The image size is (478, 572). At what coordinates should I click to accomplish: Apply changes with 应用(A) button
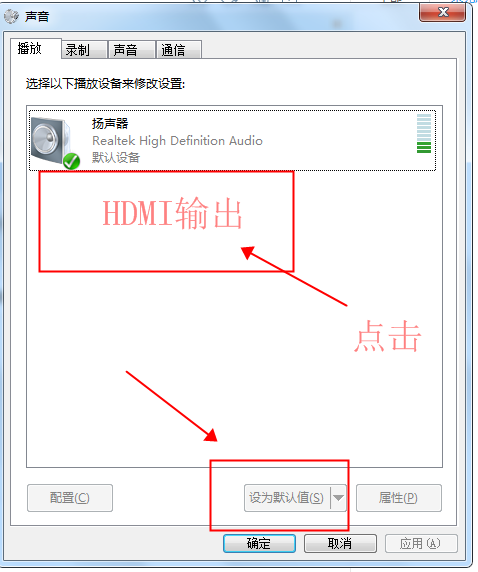(x=421, y=544)
